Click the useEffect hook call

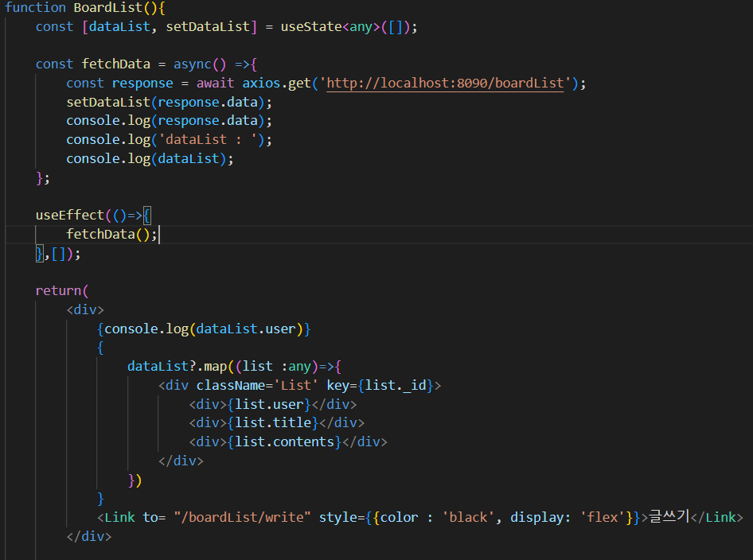pyautogui.click(x=70, y=215)
